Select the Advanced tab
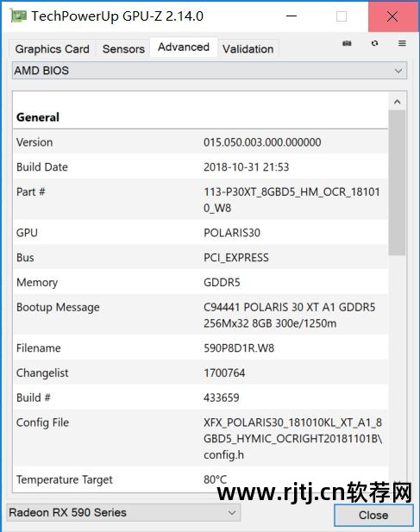 tap(184, 47)
